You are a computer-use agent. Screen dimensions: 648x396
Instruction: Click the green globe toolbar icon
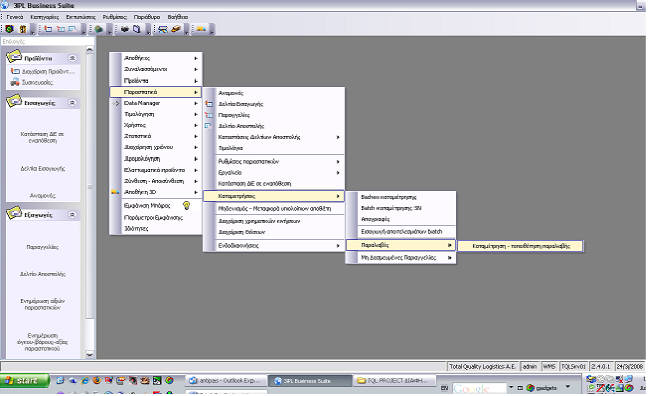click(98, 29)
